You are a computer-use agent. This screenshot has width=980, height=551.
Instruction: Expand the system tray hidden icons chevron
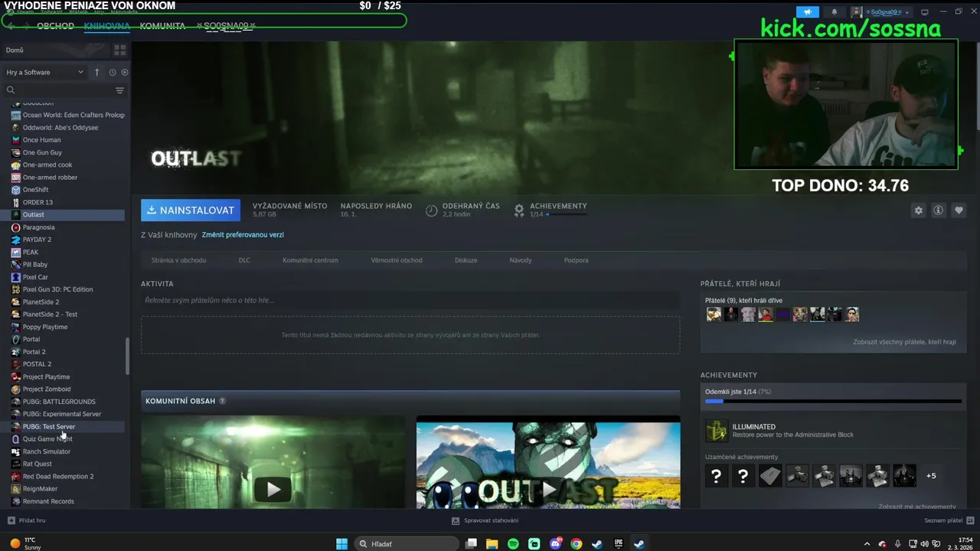[868, 544]
